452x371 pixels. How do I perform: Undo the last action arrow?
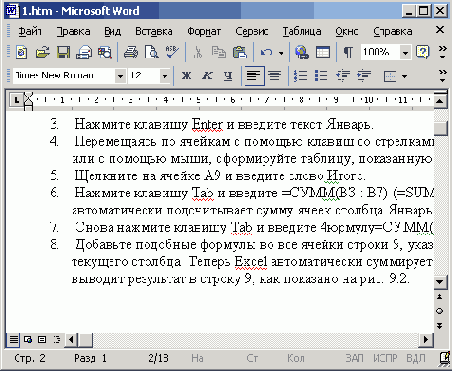coord(266,52)
